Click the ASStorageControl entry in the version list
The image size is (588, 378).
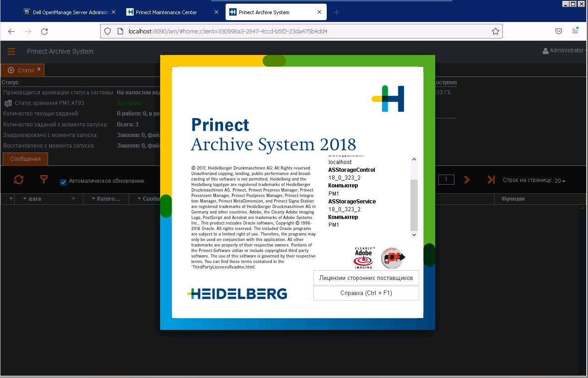352,170
